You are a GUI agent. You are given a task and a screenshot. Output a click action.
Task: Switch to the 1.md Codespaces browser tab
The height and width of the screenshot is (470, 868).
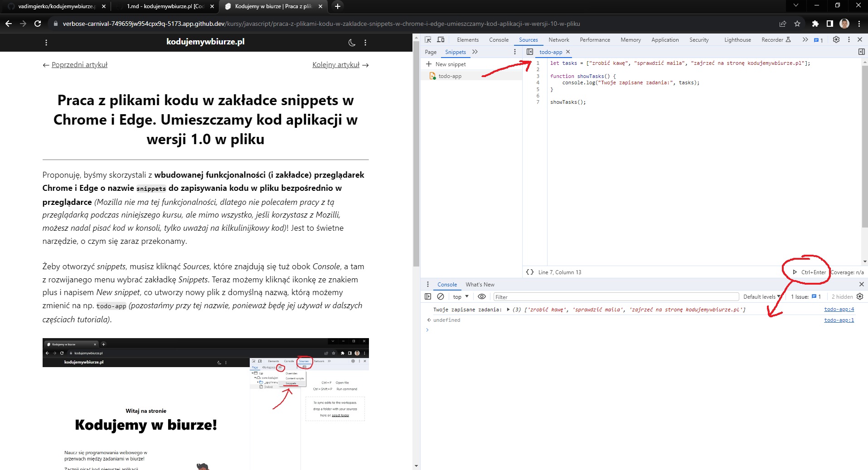[x=165, y=6]
